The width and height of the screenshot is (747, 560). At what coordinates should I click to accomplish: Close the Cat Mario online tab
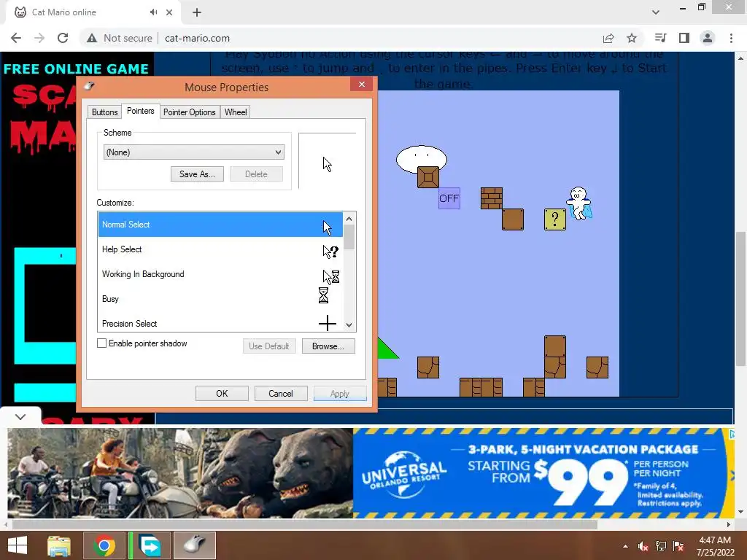[x=169, y=12]
